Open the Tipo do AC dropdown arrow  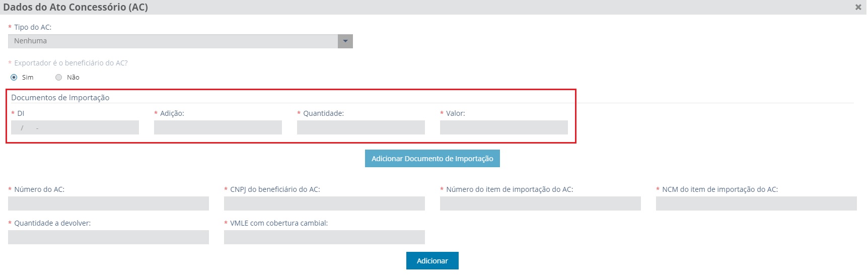(345, 41)
